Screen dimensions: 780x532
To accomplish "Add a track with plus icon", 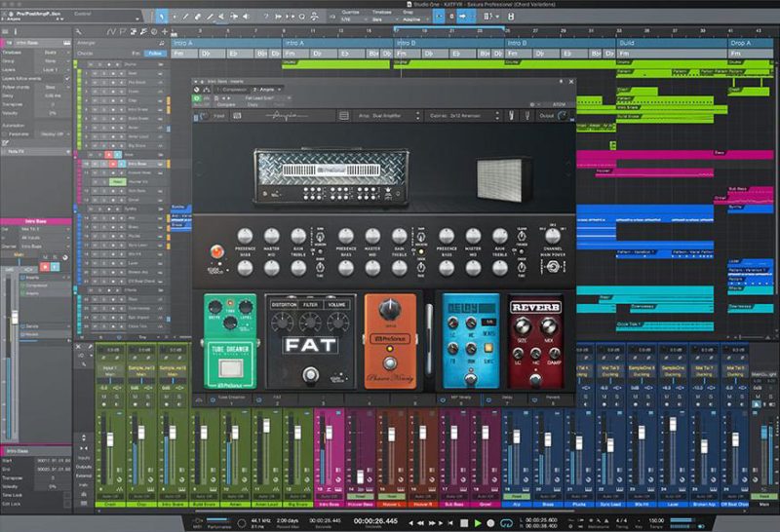I will (165, 32).
